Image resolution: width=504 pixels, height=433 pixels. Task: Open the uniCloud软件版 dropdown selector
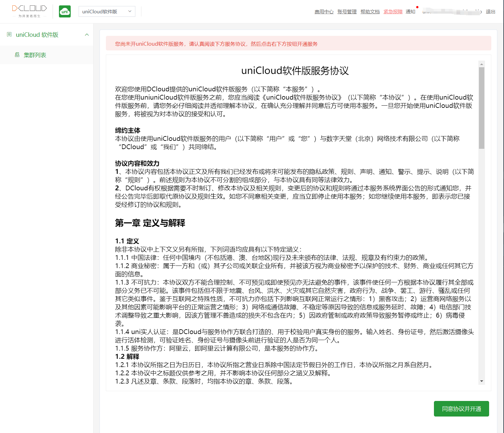(107, 11)
